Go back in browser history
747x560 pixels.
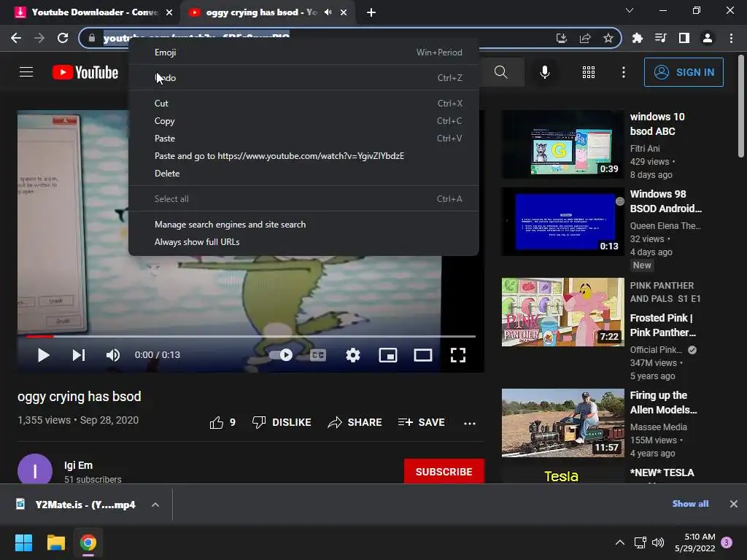point(16,38)
